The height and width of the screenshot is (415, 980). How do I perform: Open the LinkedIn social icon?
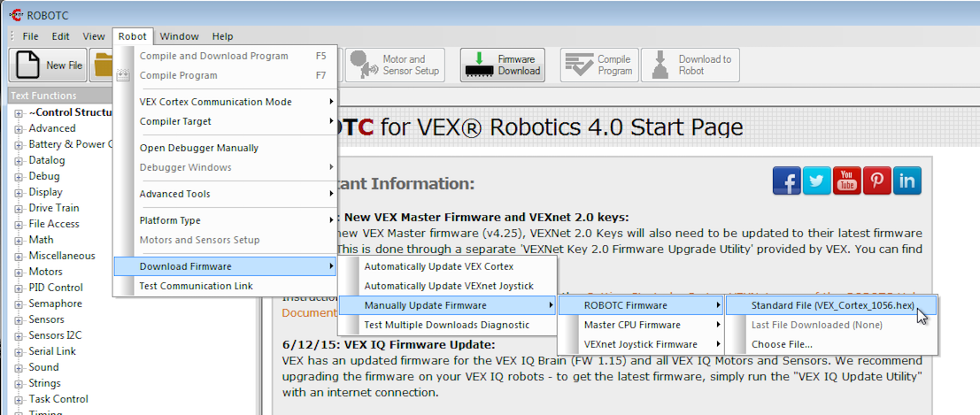(907, 181)
